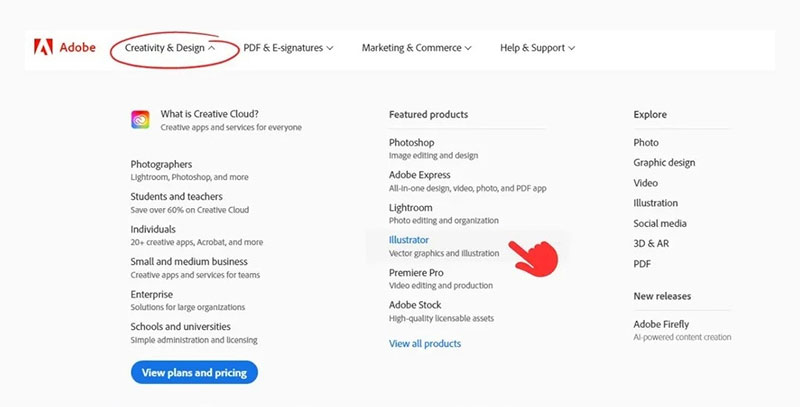Open Adobe Express product link

[421, 175]
